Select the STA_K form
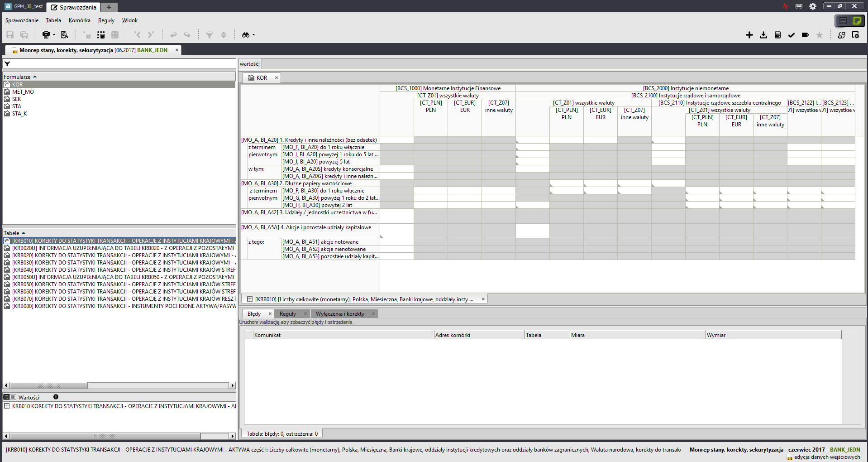 (x=19, y=114)
